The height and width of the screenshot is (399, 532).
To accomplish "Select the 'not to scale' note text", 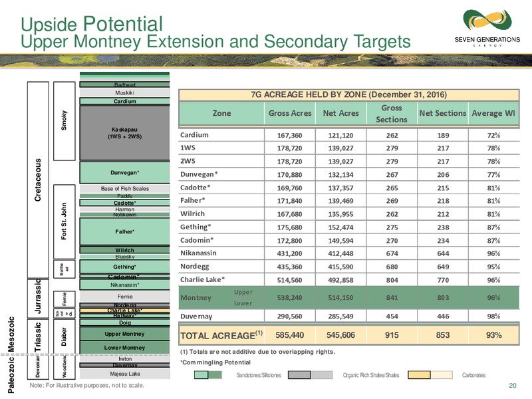I will point(87,385).
